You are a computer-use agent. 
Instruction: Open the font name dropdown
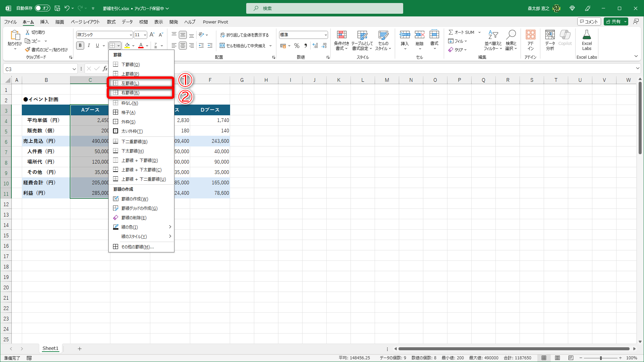coord(130,35)
